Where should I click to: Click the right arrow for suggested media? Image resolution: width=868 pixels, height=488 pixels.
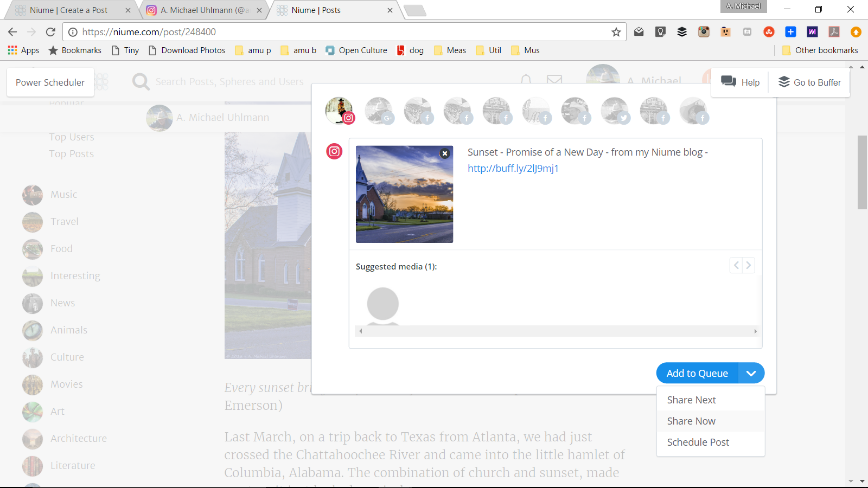pos(749,265)
